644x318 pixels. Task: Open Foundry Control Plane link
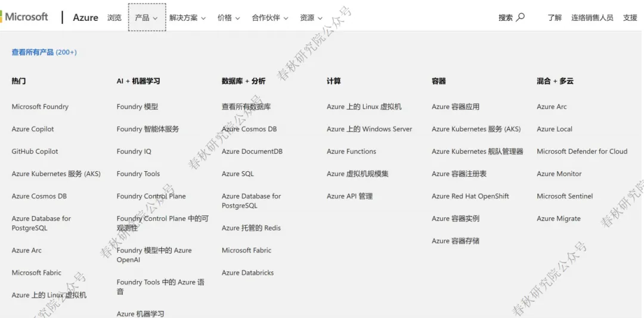[151, 196]
